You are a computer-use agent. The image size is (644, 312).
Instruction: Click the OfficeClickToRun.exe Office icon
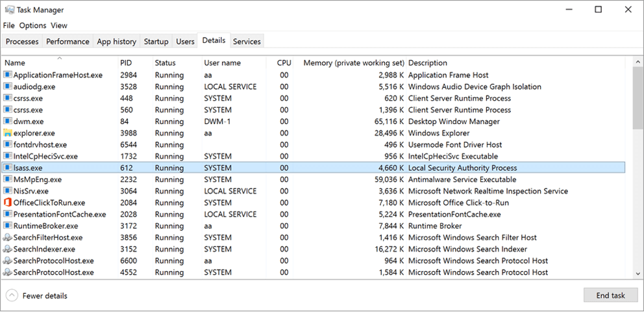coord(8,203)
